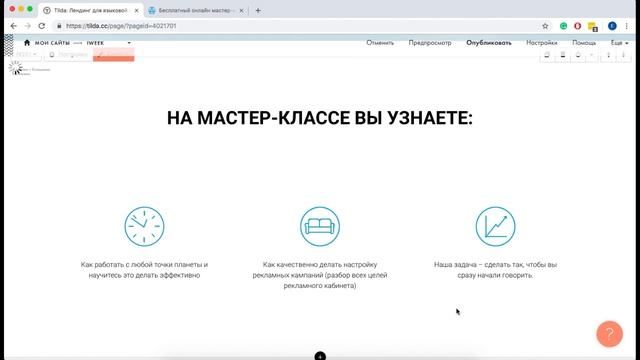Reload the page with the refresh icon
This screenshot has width=640, height=360.
pyautogui.click(x=42, y=26)
